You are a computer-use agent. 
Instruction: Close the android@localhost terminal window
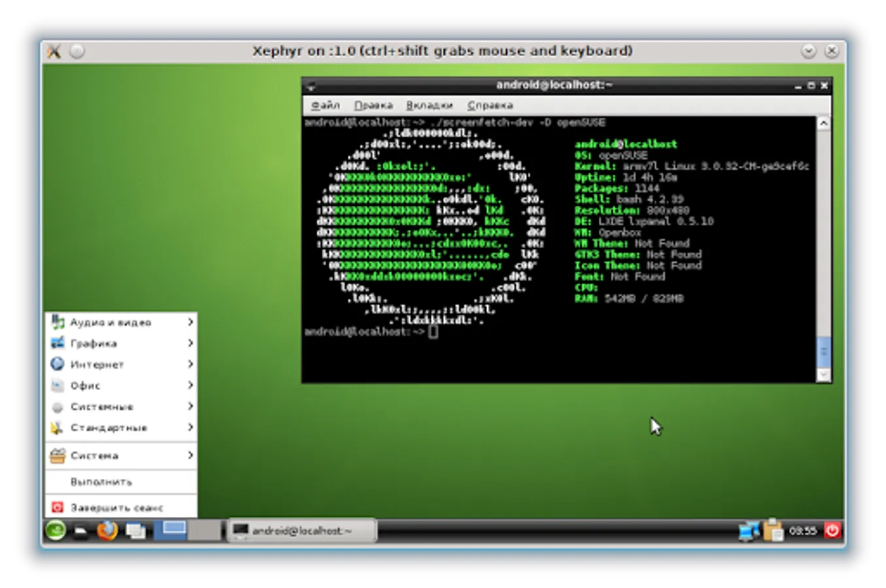(x=824, y=86)
